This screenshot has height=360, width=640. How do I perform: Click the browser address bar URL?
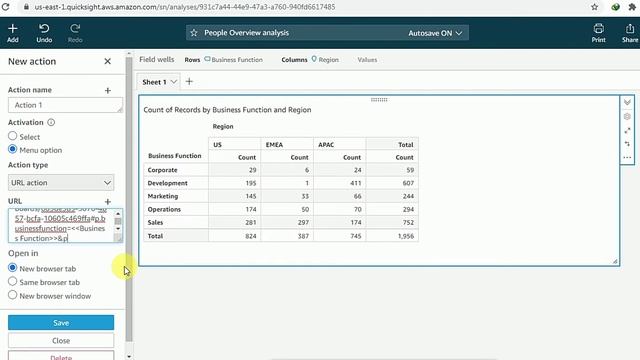click(185, 7)
